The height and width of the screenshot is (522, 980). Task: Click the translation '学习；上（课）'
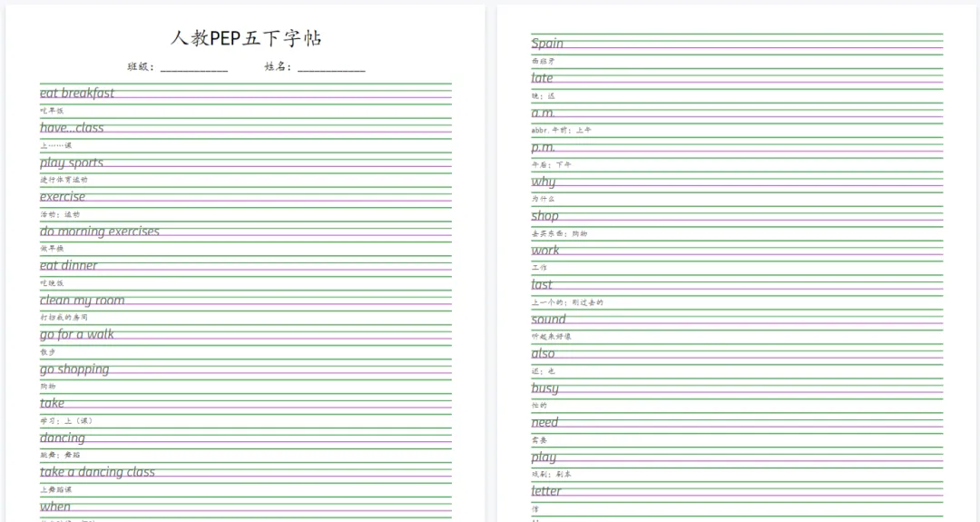tap(65, 421)
